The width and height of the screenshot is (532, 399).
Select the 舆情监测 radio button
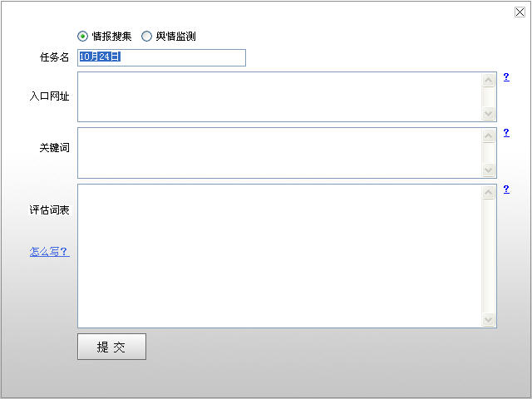point(147,37)
